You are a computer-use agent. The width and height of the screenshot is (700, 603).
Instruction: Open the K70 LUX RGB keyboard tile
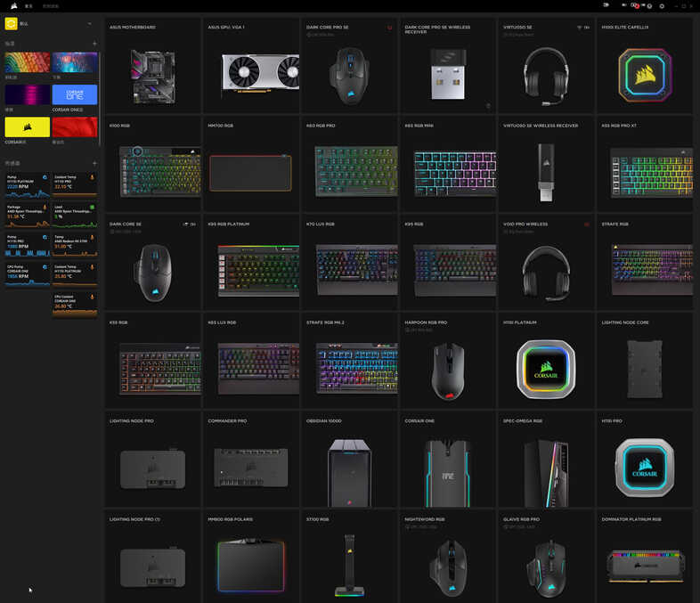pyautogui.click(x=349, y=263)
